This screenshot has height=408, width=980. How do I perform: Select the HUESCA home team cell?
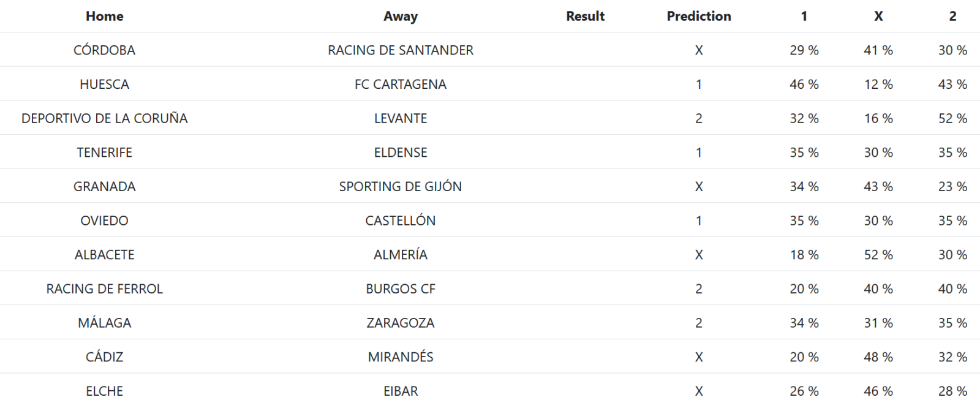104,85
